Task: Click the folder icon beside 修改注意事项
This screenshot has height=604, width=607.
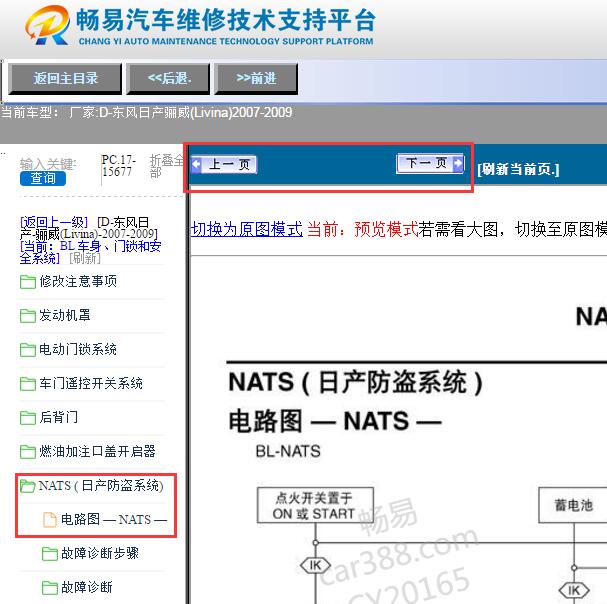Action: tap(28, 282)
